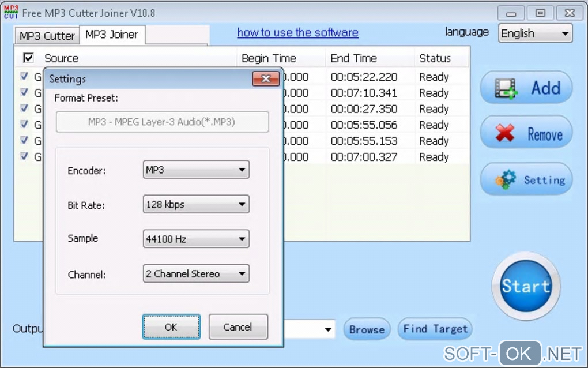
Task: Select the end time 00:07:10.341 cell
Action: coord(364,93)
